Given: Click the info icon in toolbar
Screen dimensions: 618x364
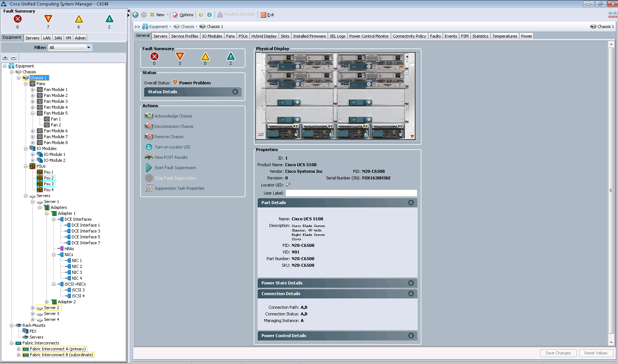Looking at the screenshot, I should click(209, 15).
